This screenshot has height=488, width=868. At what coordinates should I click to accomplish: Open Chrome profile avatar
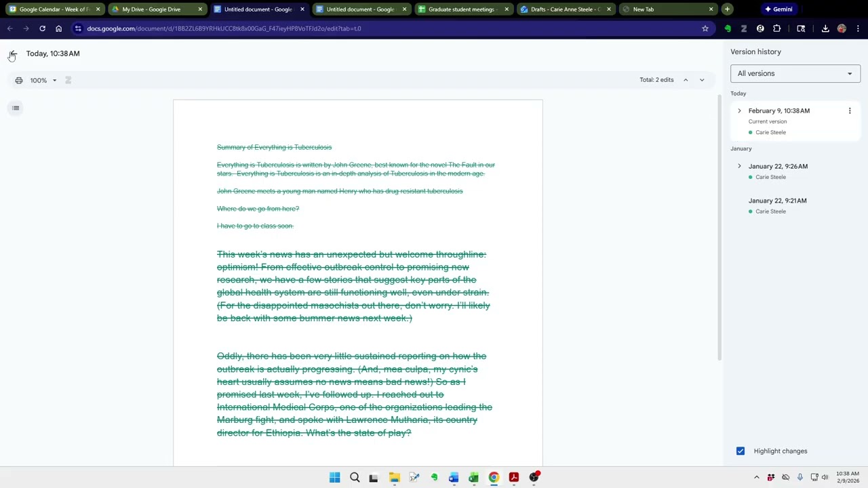[x=842, y=28]
